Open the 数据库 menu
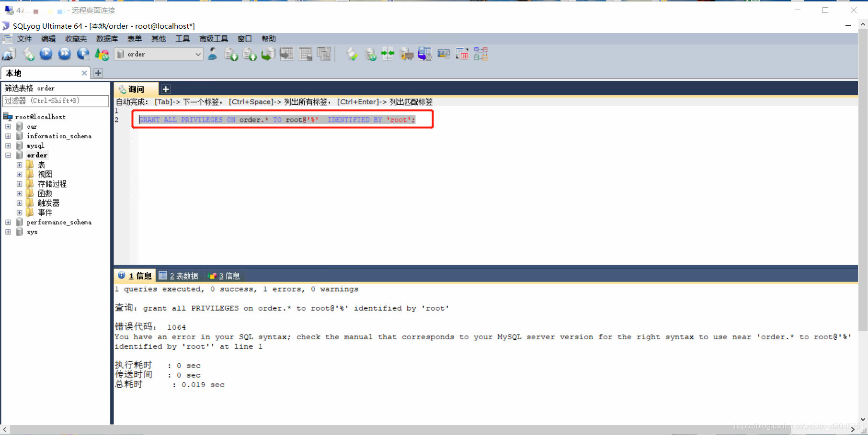 coord(107,39)
